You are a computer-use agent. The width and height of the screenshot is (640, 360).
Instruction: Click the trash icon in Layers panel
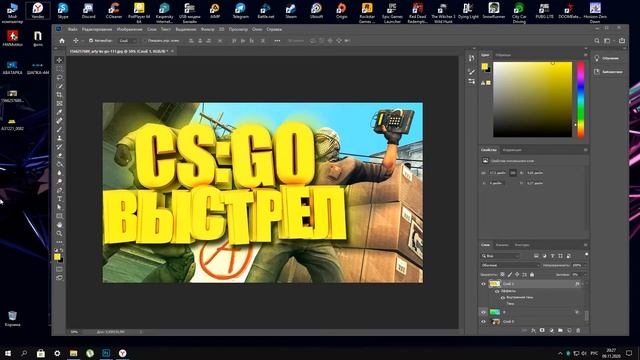tap(578, 330)
